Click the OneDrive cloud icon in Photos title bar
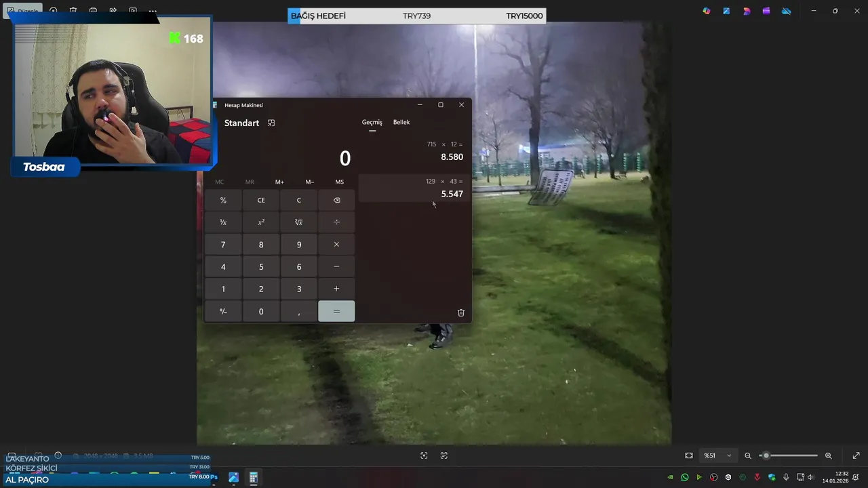The height and width of the screenshot is (488, 868). 786,11
